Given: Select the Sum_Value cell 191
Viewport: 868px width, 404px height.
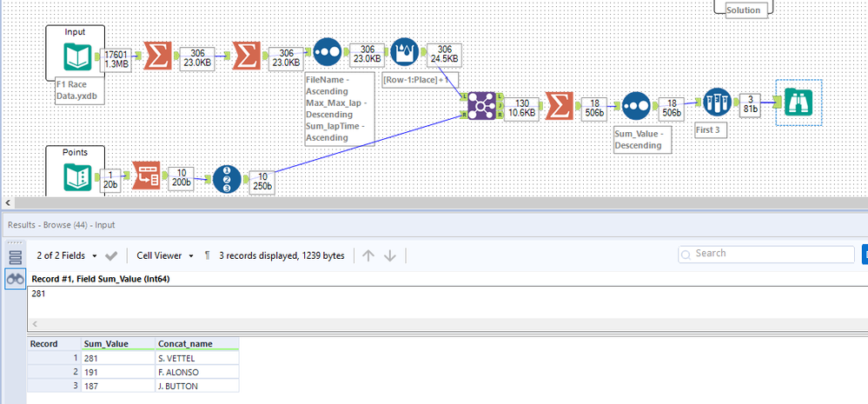Looking at the screenshot, I should [x=118, y=372].
